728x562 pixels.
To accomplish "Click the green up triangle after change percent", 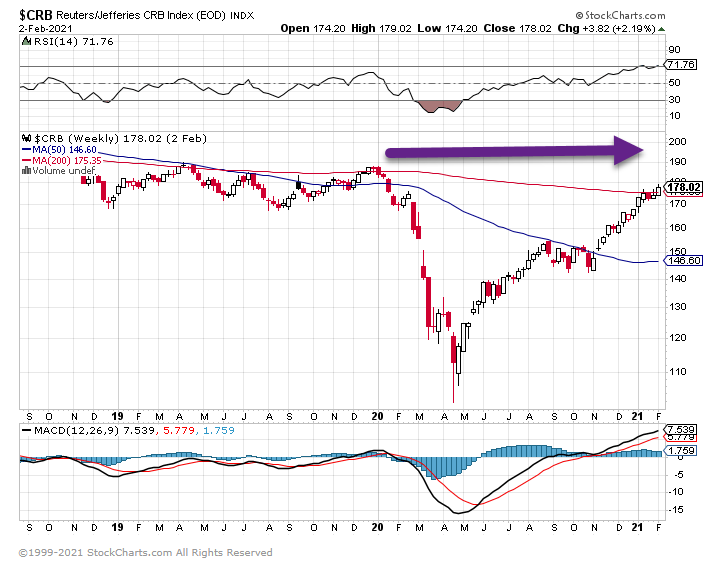I will point(662,29).
